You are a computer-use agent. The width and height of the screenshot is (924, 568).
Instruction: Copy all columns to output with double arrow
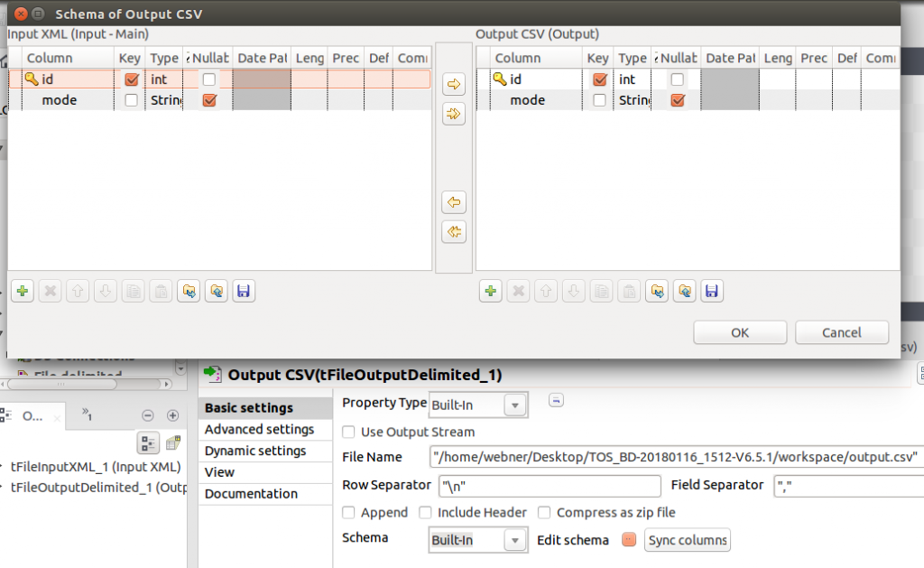(x=454, y=114)
